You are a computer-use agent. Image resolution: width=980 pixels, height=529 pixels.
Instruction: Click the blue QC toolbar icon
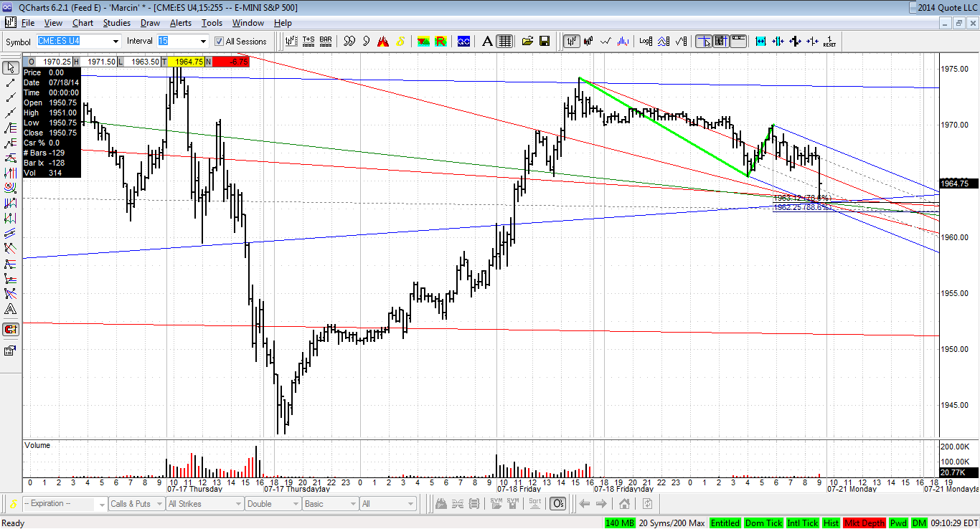[x=463, y=41]
